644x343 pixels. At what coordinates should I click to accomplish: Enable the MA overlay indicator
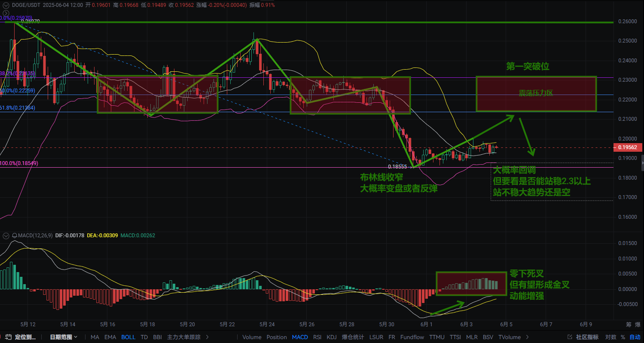click(x=95, y=337)
